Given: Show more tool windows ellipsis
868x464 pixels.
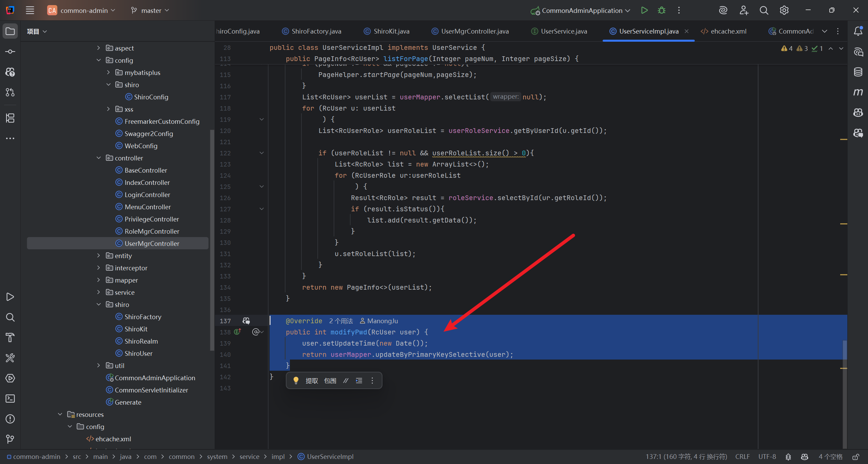Looking at the screenshot, I should [x=10, y=138].
